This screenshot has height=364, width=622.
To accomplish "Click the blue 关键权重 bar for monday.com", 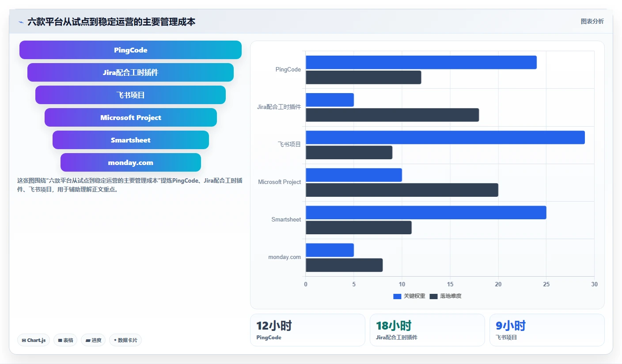I will coord(330,250).
